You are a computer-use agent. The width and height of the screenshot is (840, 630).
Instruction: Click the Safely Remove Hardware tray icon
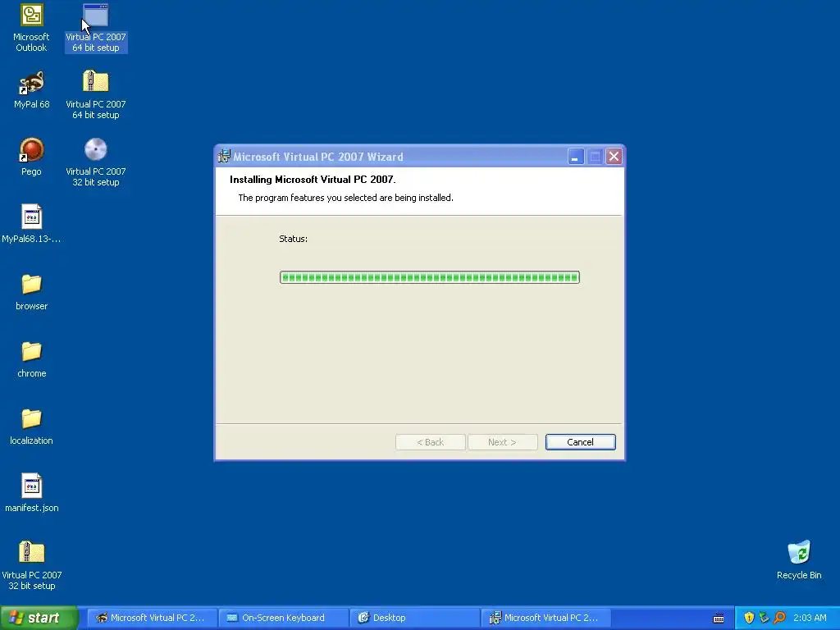(x=764, y=618)
